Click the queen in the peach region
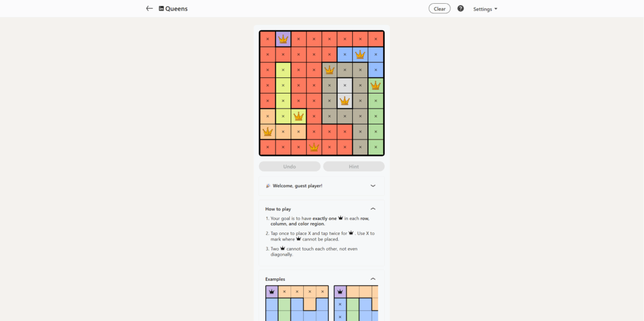 (268, 132)
